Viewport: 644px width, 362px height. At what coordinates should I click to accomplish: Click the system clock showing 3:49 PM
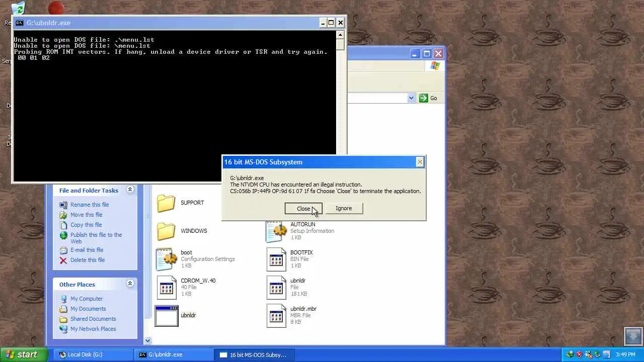pos(625,354)
